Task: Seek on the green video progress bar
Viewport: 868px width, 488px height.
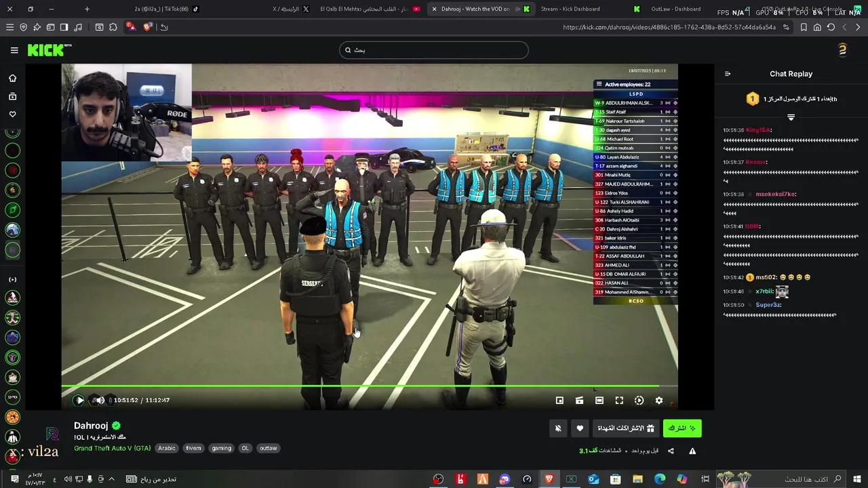Action: (x=370, y=386)
